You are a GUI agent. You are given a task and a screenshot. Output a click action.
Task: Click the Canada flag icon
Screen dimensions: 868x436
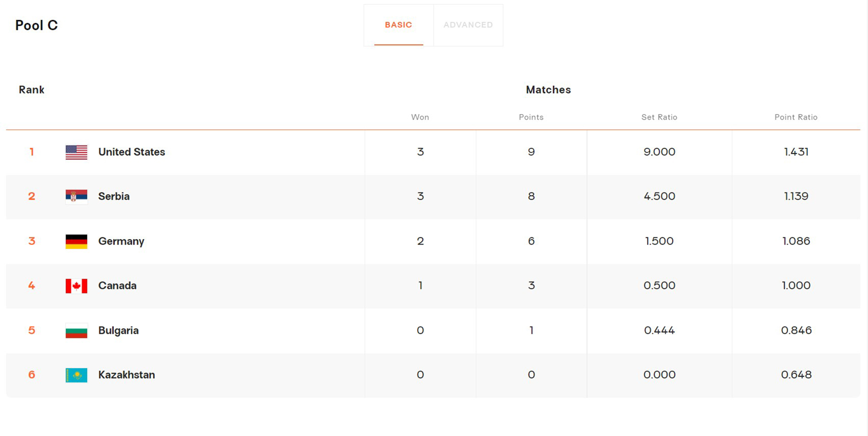76,286
